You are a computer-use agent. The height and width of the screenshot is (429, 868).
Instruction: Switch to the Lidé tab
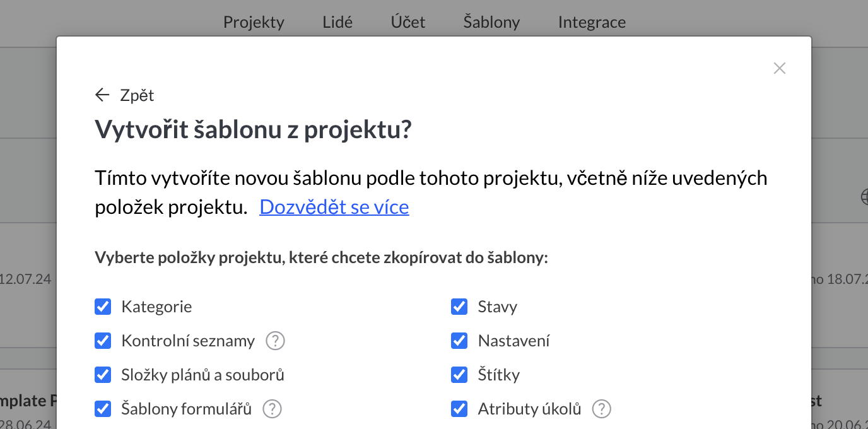tap(337, 22)
